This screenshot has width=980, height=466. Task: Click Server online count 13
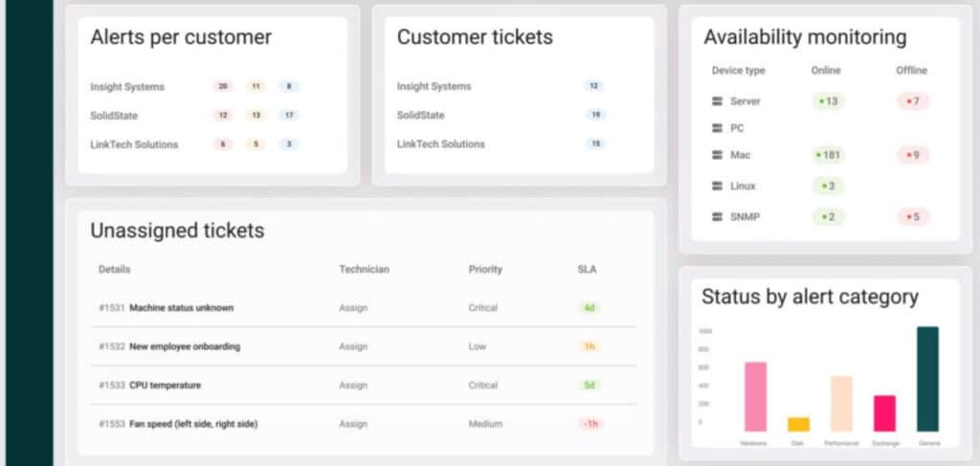[x=828, y=101]
